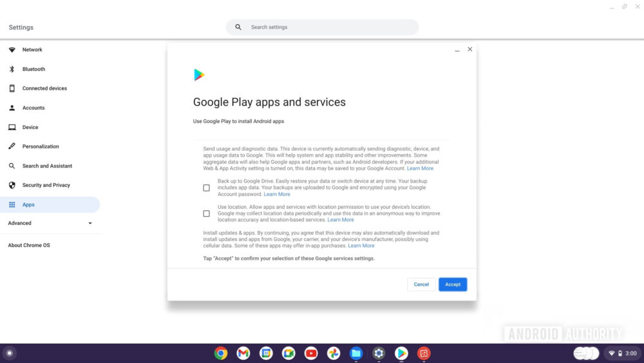Click the Security and Privacy shield icon
The width and height of the screenshot is (644, 363).
(x=12, y=186)
